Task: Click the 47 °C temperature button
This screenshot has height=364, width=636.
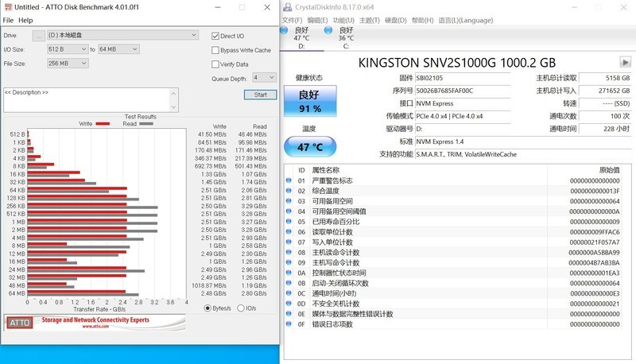Action: 310,147
